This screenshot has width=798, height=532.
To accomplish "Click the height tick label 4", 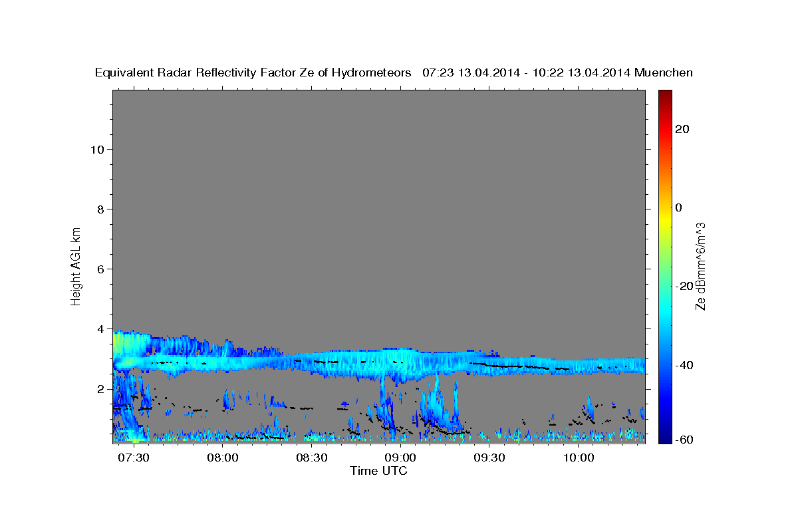I will (101, 329).
